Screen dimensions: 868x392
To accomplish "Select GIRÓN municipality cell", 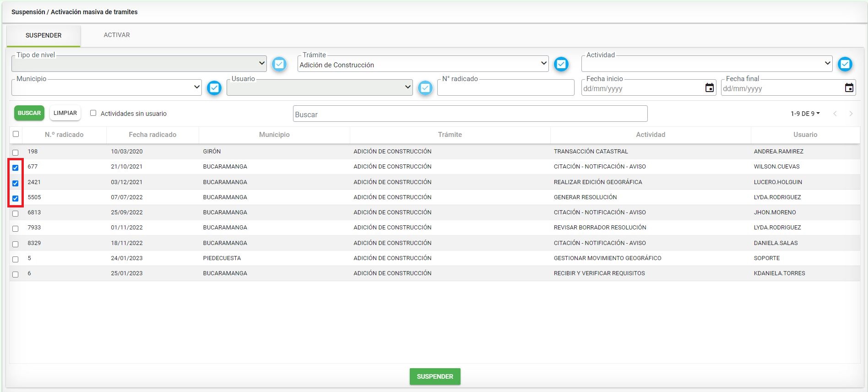I will (212, 152).
